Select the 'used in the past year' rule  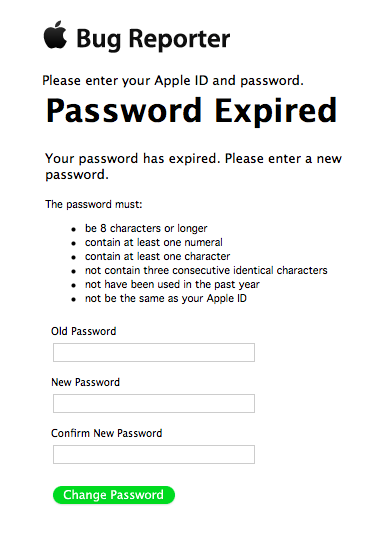[x=172, y=284]
